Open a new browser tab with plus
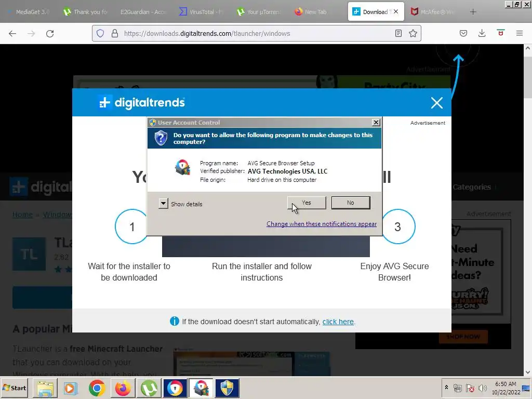The image size is (532, 399). [x=473, y=12]
